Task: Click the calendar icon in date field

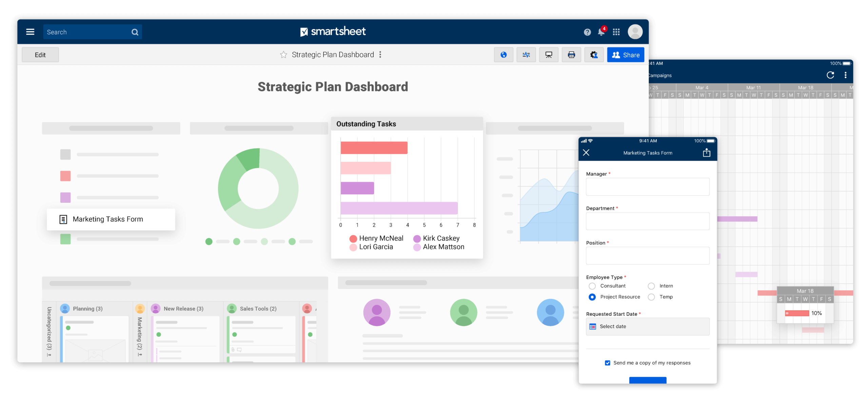Action: coord(592,327)
